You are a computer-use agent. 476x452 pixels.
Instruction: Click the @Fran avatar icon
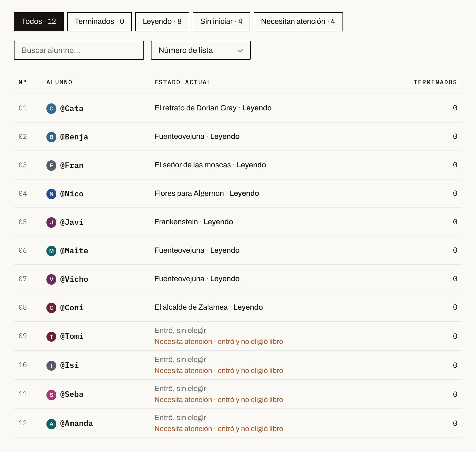coord(51,166)
